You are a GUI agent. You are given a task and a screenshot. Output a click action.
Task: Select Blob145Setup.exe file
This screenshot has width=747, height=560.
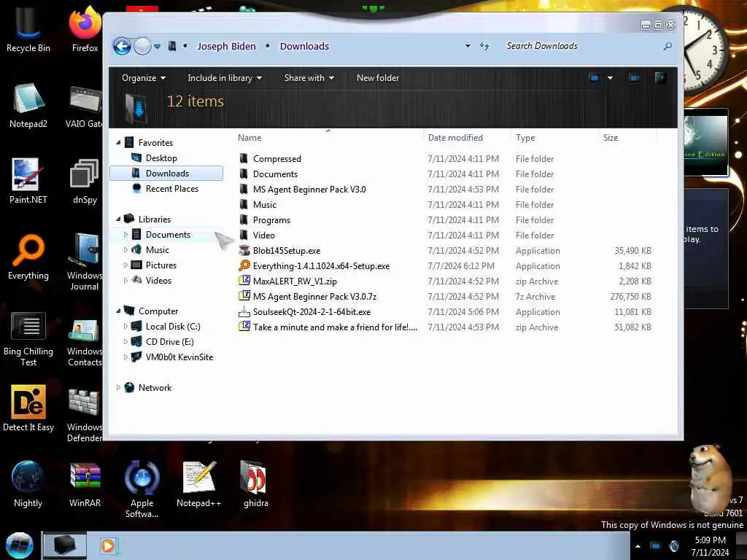coord(286,251)
